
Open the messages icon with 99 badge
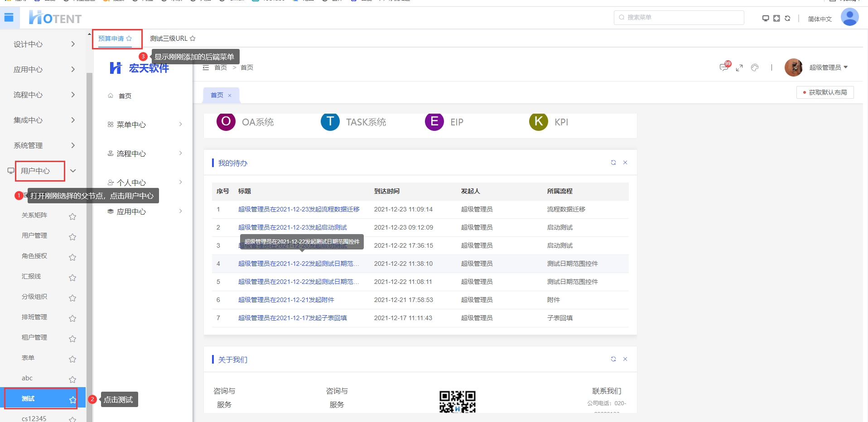tap(724, 67)
